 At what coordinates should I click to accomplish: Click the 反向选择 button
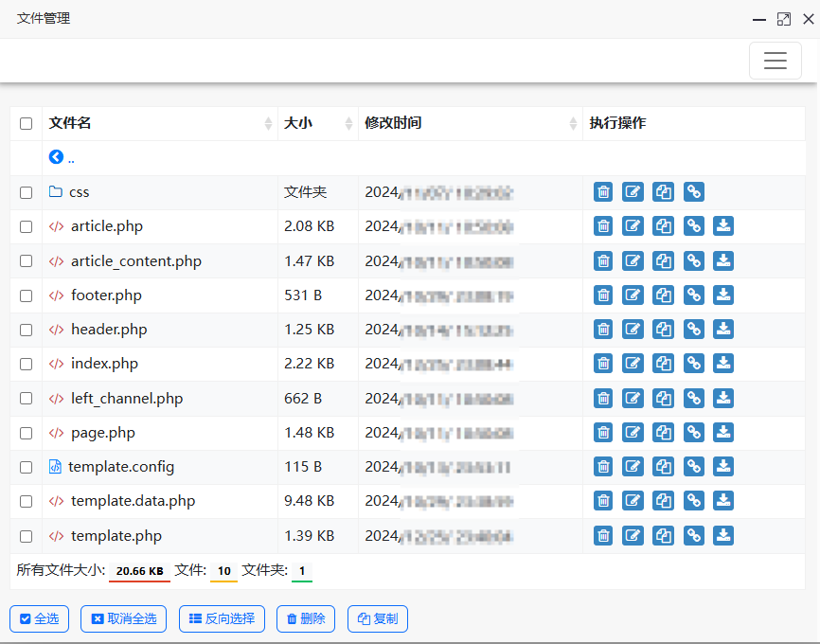[x=222, y=619]
